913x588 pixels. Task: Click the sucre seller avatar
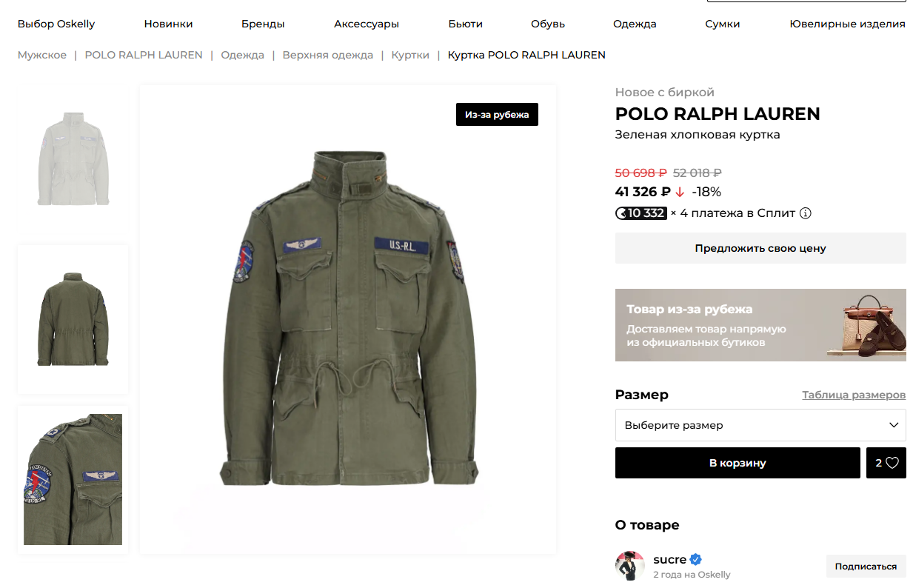click(x=630, y=566)
